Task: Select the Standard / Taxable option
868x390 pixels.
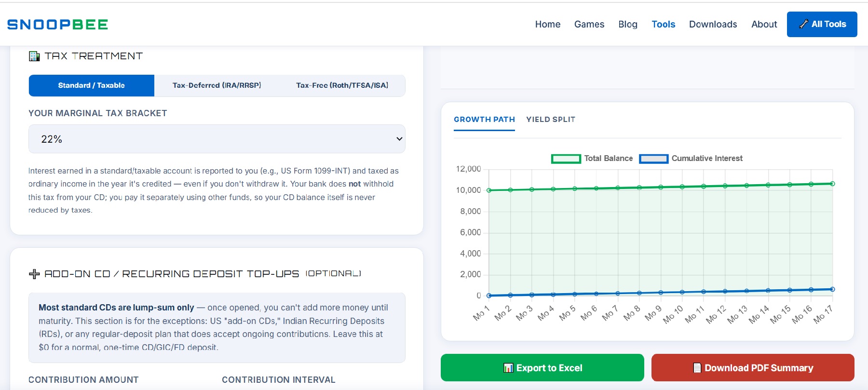Action: pyautogui.click(x=92, y=85)
